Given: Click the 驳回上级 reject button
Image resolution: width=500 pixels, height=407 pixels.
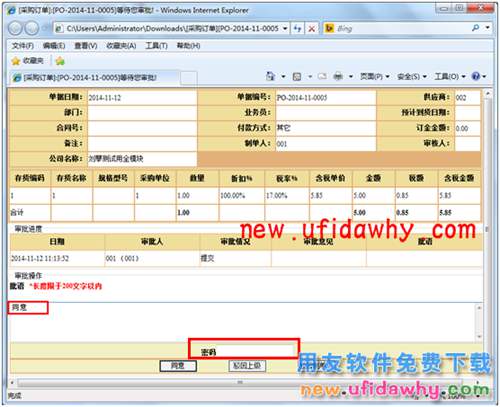Looking at the screenshot, I should click(247, 366).
